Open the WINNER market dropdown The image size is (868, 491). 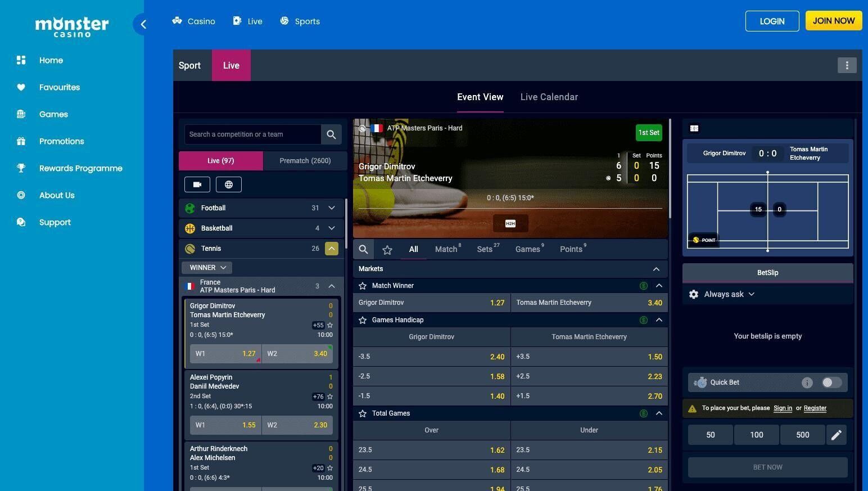207,268
